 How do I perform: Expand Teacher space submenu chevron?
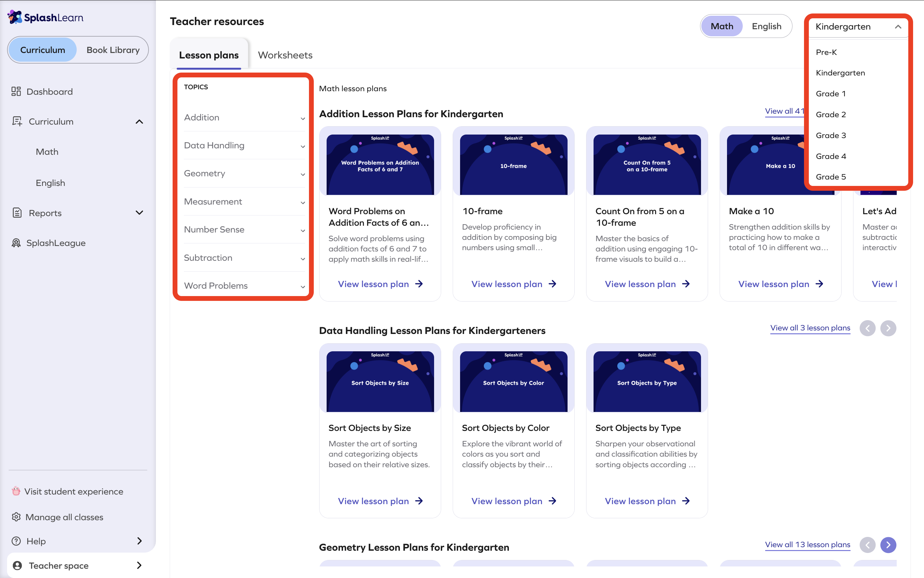[139, 565]
